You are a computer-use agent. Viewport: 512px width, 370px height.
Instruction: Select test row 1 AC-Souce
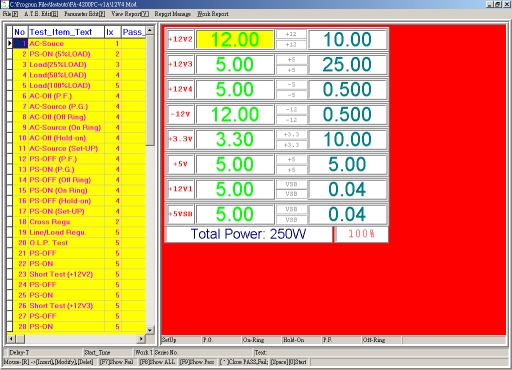[79, 43]
